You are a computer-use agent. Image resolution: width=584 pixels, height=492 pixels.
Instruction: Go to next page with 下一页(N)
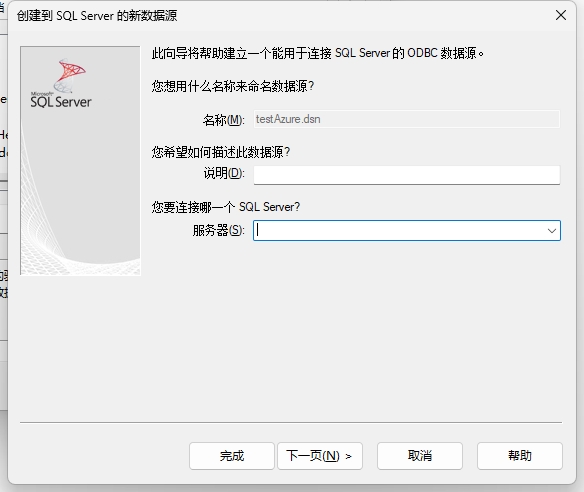(x=320, y=456)
